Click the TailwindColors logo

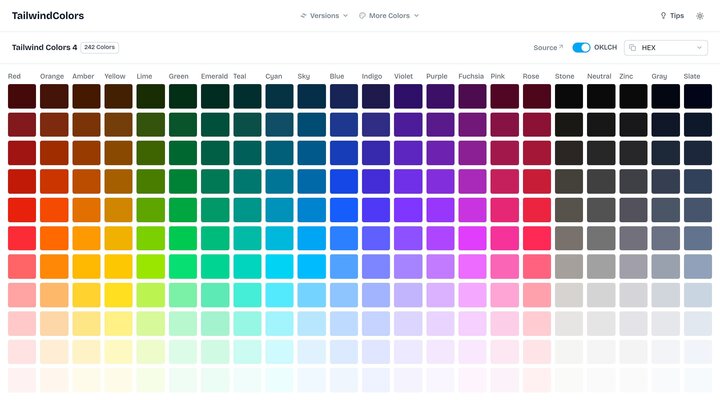point(48,16)
